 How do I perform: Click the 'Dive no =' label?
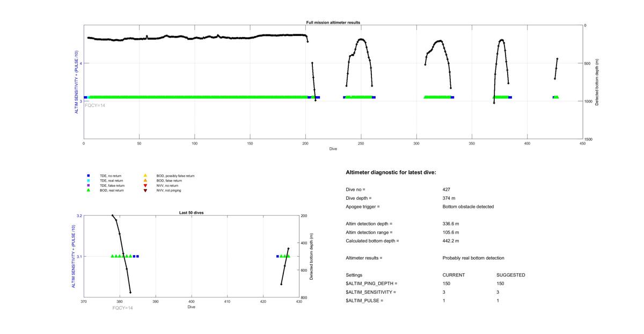point(356,190)
